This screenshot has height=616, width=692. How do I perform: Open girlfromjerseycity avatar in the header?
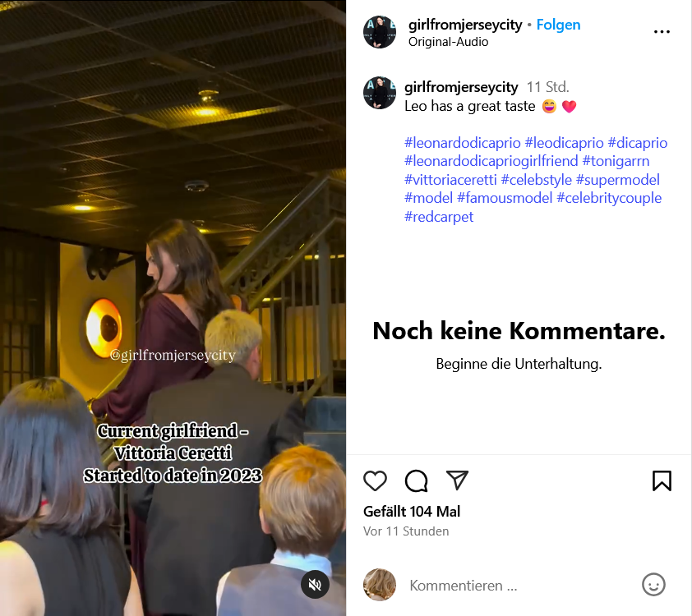coord(380,32)
